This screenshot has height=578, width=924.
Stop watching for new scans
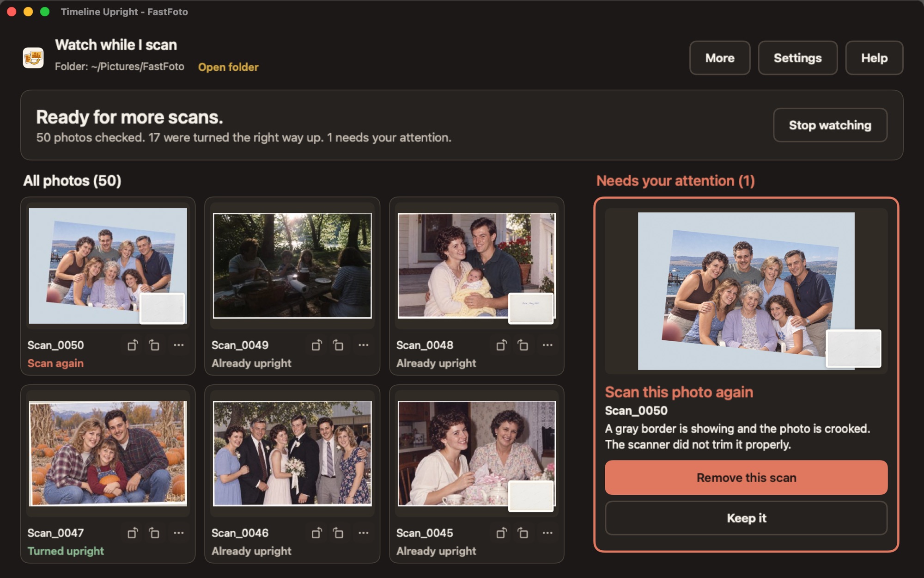click(830, 125)
